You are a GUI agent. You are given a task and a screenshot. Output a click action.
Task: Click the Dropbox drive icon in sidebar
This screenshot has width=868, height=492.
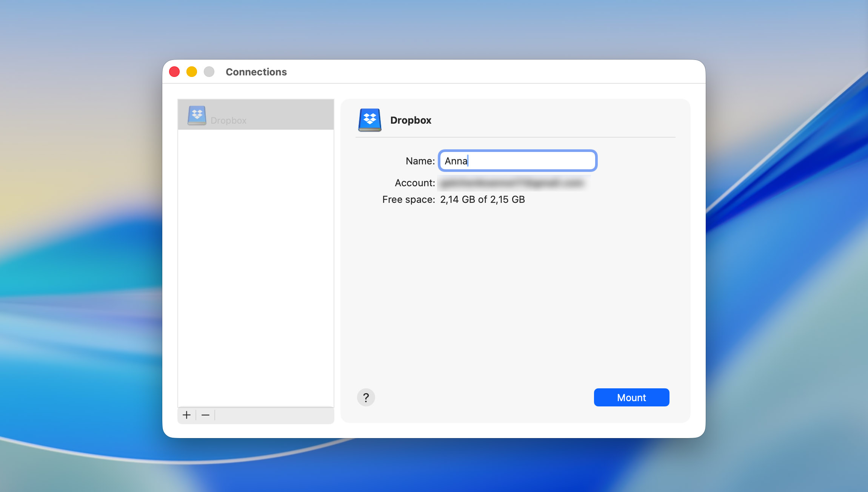point(197,115)
